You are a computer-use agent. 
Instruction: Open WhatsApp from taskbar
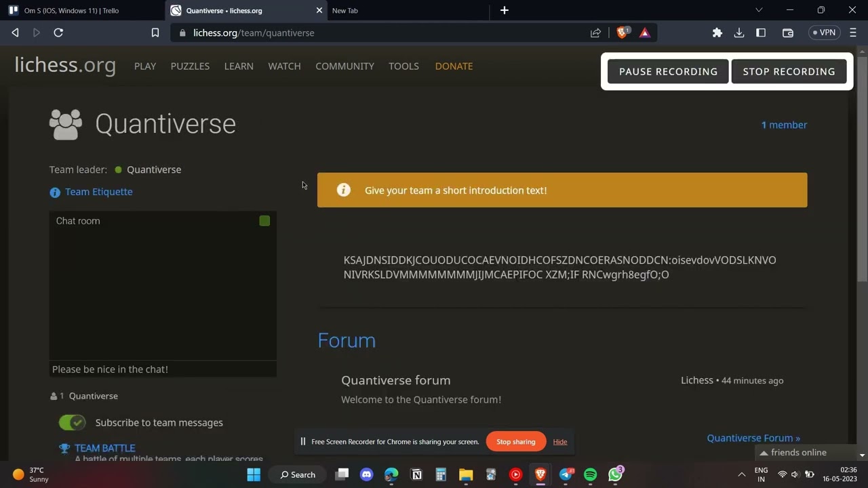(615, 474)
